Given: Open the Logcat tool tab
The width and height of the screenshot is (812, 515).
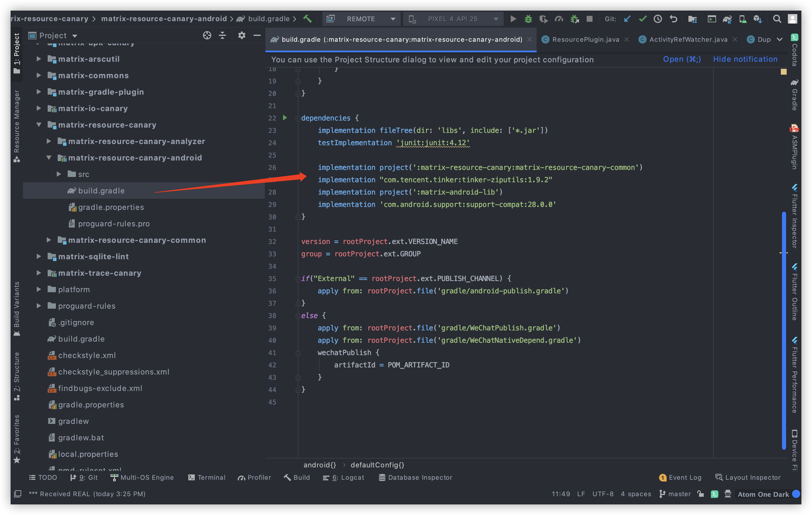Looking at the screenshot, I should [344, 477].
